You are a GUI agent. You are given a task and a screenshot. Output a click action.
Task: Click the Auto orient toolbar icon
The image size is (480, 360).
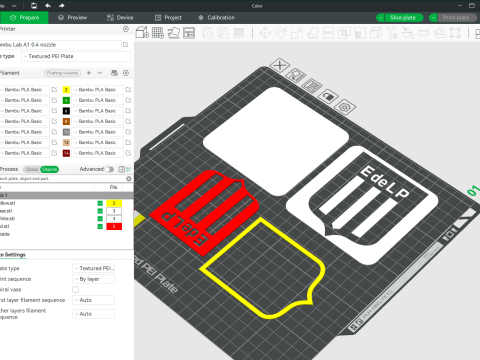coord(174,33)
